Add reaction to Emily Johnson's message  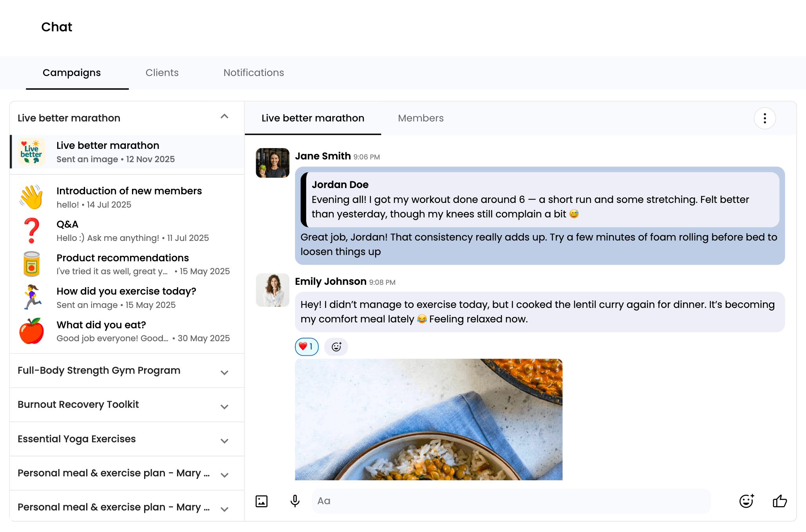pos(336,347)
